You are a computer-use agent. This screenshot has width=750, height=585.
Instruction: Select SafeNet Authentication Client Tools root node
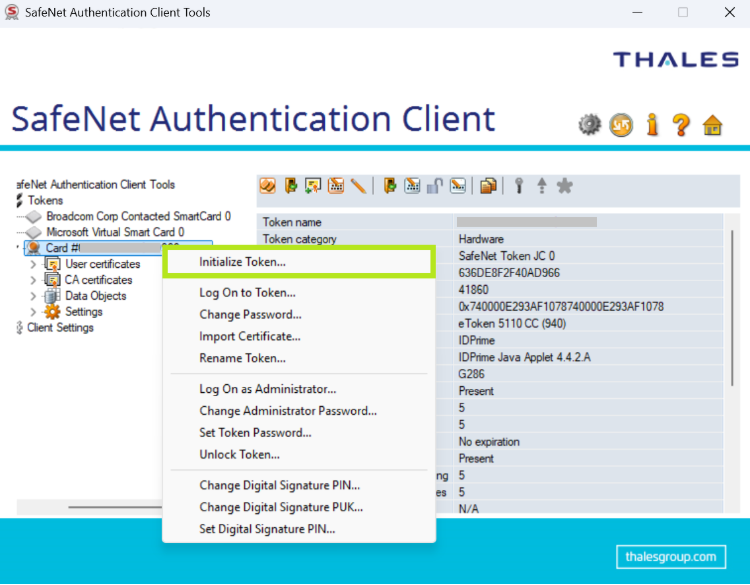coord(96,184)
